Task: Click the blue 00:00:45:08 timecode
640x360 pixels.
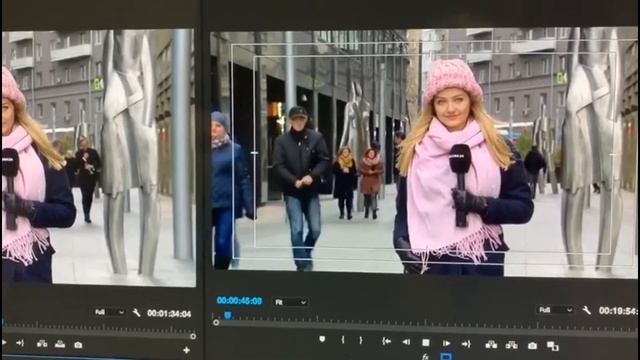Action: coord(239,301)
